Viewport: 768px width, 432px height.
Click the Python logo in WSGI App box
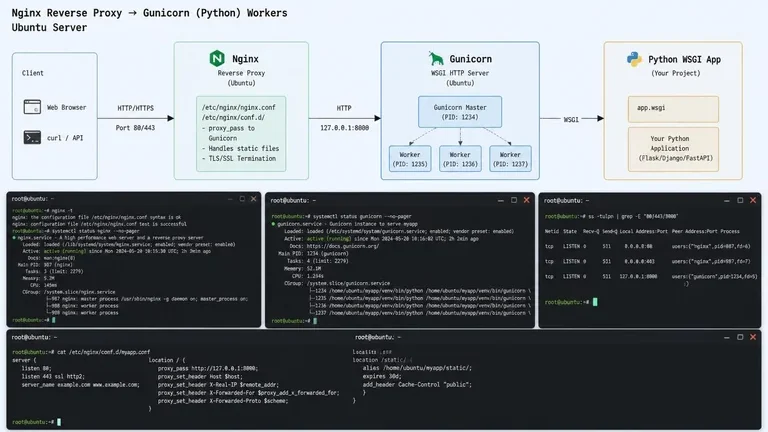coord(634,59)
